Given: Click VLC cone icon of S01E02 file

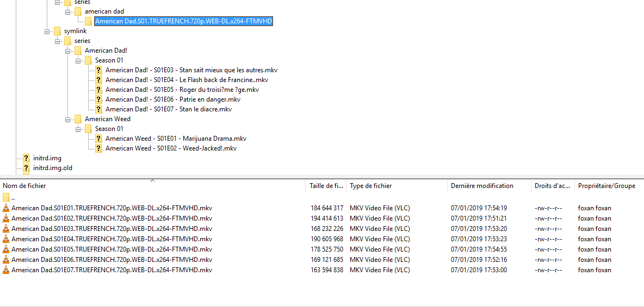Looking at the screenshot, I should click(x=6, y=218).
